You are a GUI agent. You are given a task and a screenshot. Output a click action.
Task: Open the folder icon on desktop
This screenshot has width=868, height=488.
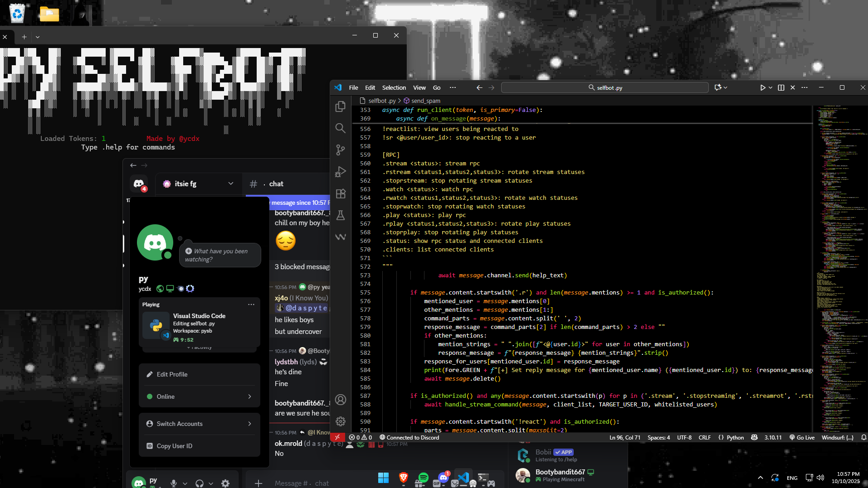click(x=49, y=14)
